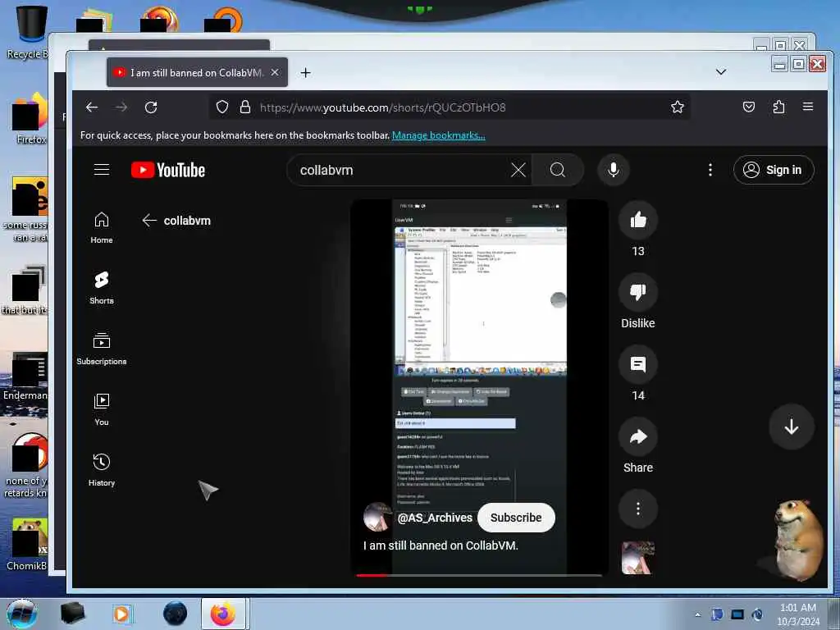Screen dimensions: 840x630
Task: Seek using the short's red progress bar
Action: (479, 575)
